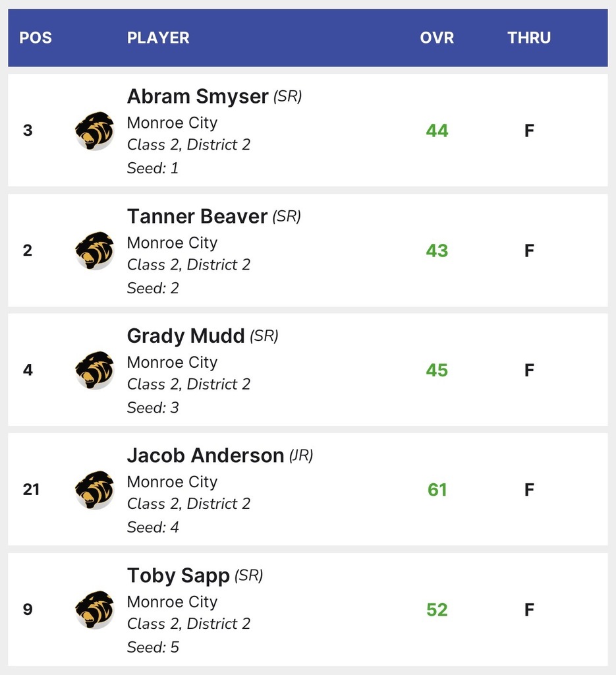Image resolution: width=616 pixels, height=675 pixels.
Task: Open the team logo beside Toby Sapp
Action: [x=94, y=610]
